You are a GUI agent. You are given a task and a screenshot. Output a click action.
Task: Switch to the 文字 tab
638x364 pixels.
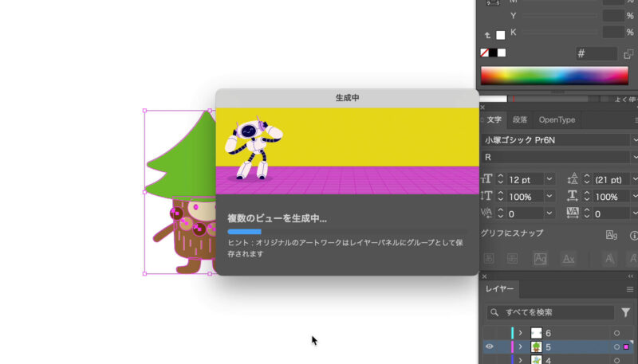coord(494,119)
